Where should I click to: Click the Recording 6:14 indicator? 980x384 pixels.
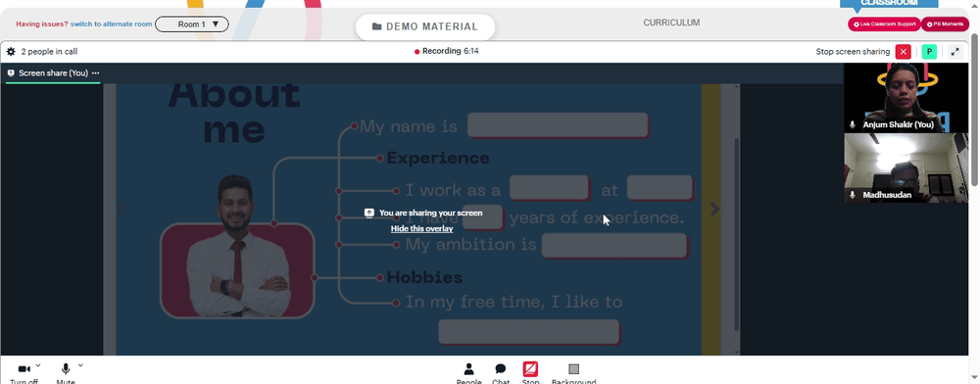(x=447, y=51)
